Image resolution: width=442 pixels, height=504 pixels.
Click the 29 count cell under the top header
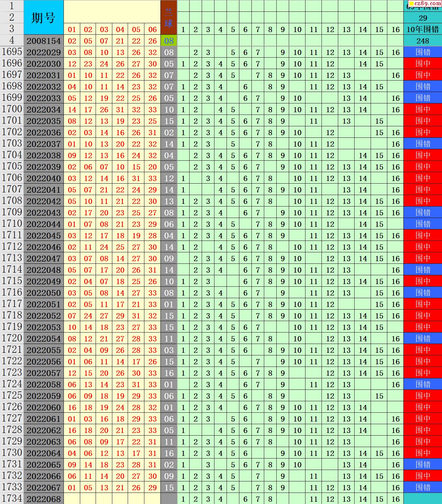tap(423, 18)
